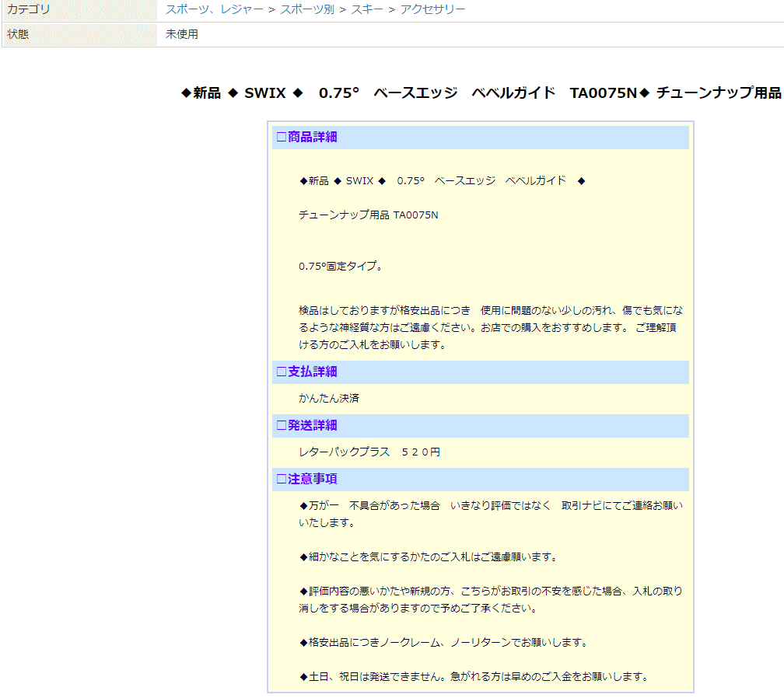Select the カテゴリ row label

pyautogui.click(x=29, y=9)
